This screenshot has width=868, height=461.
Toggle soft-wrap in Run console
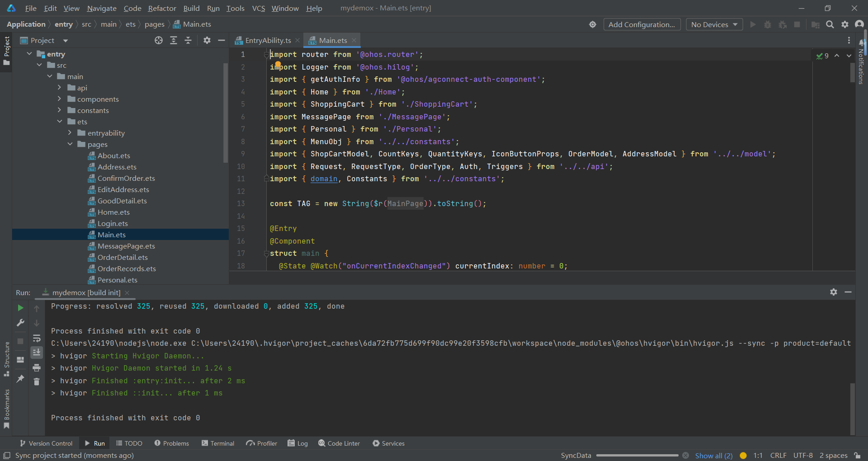tap(37, 339)
